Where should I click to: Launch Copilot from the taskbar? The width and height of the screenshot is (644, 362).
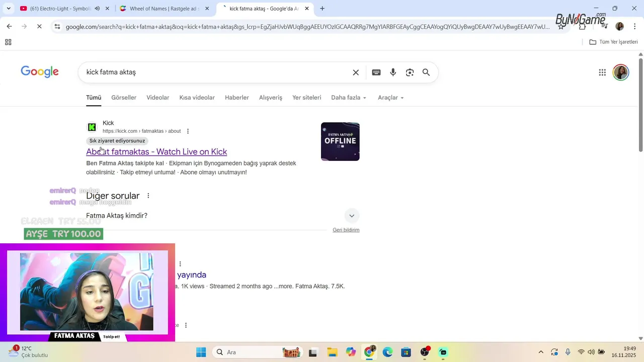click(x=351, y=352)
